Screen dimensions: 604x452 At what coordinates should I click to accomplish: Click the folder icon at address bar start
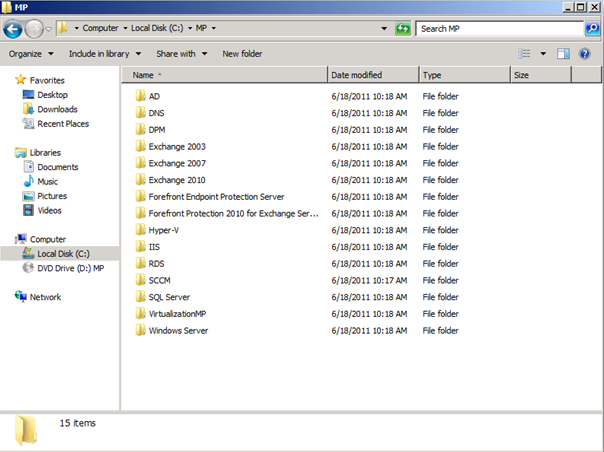(x=62, y=28)
